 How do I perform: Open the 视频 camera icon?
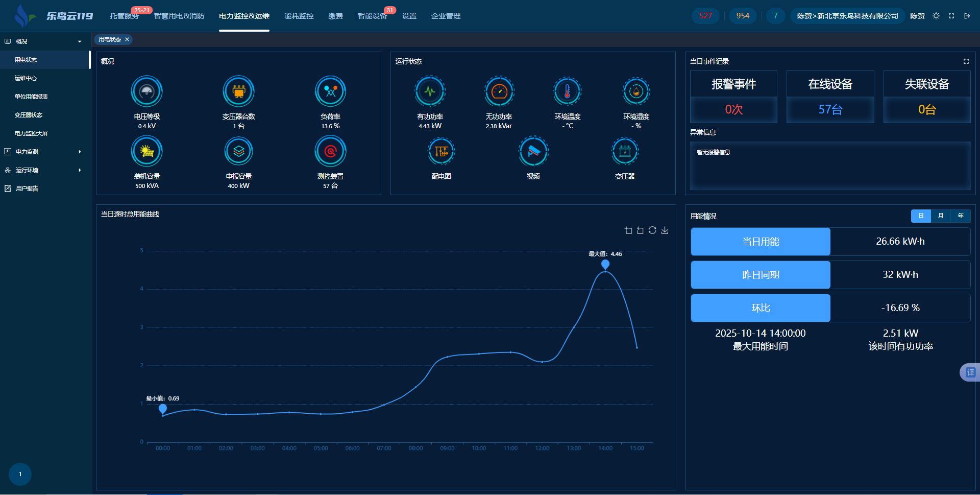click(x=533, y=152)
